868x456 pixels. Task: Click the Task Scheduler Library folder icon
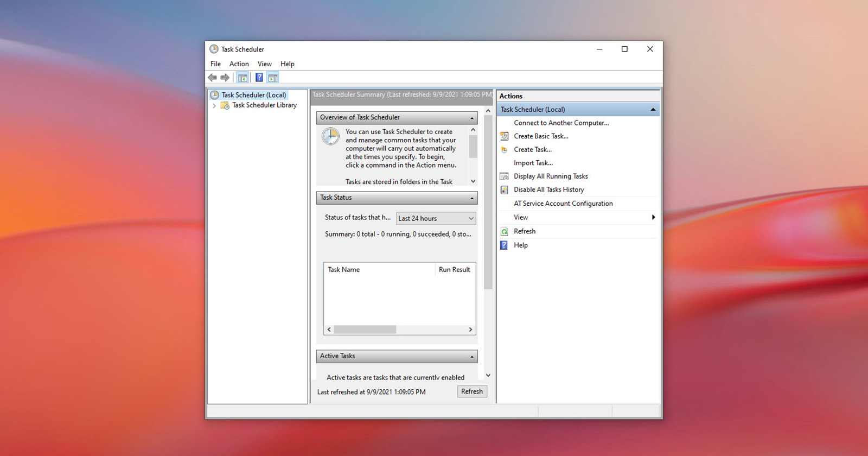225,105
